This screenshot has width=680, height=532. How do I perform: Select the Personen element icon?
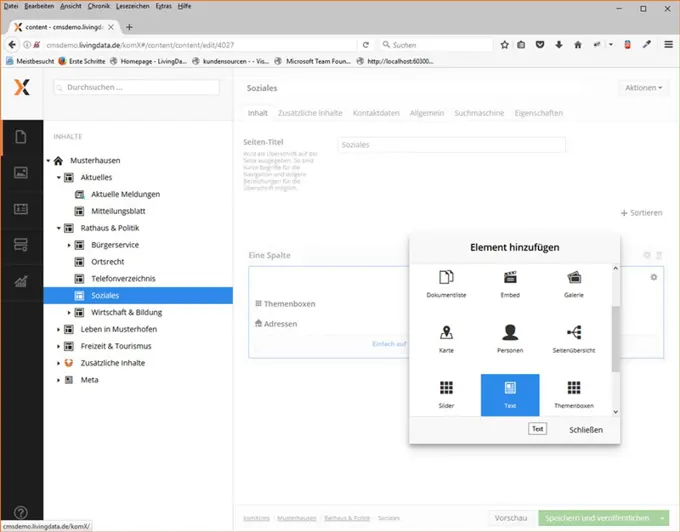[510, 334]
